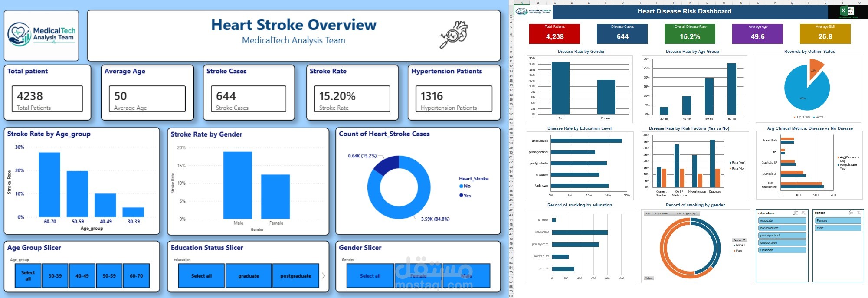Click the Values field button below the donut chart
This screenshot has width=868, height=298.
649,278
